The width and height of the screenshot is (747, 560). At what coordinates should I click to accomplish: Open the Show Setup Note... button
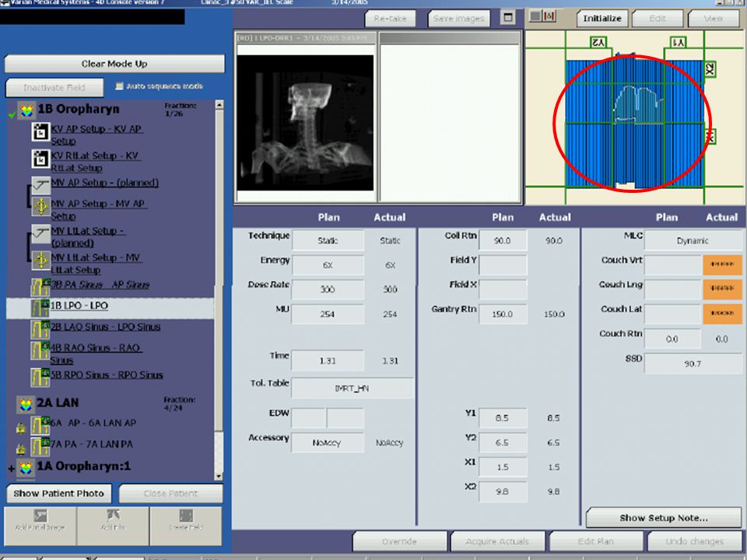point(664,518)
